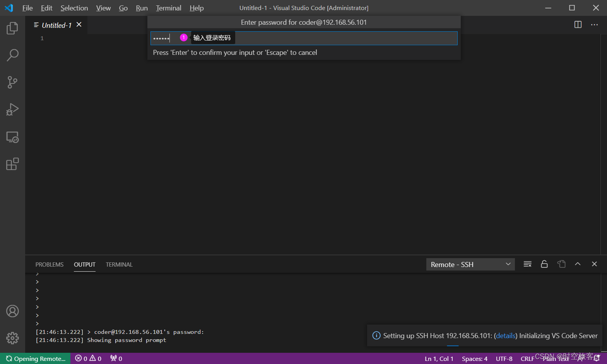
Task: Click the forwarded ports status indicator
Action: click(116, 359)
